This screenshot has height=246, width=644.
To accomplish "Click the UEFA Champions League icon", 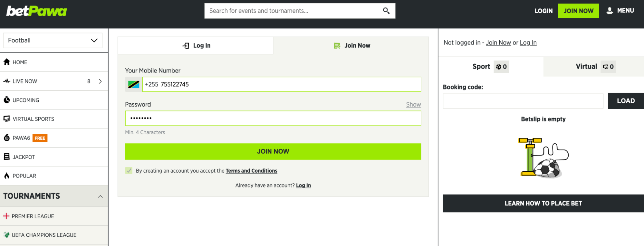I will 6,235.
